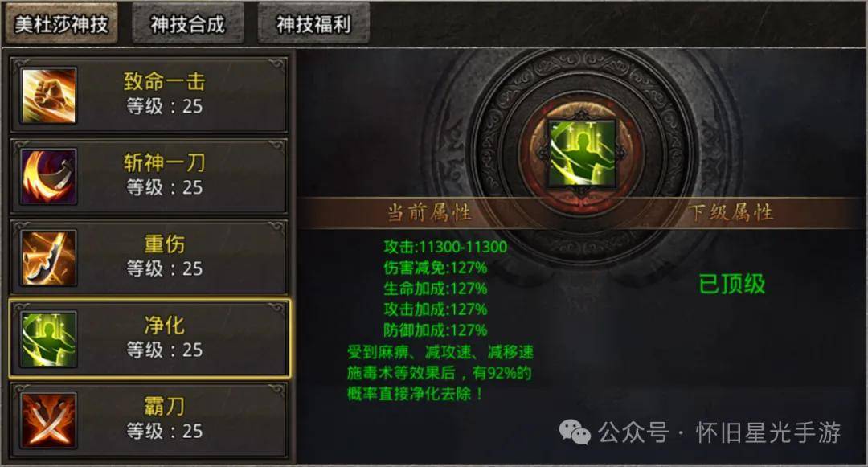
Task: Click the 霸刀 crossed swords icon
Action: point(49,420)
